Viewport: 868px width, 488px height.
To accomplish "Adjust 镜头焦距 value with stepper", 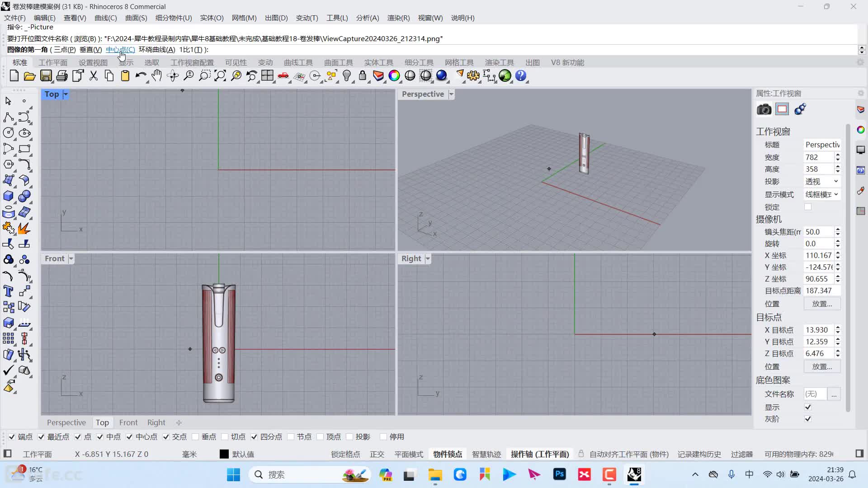I will tap(838, 232).
